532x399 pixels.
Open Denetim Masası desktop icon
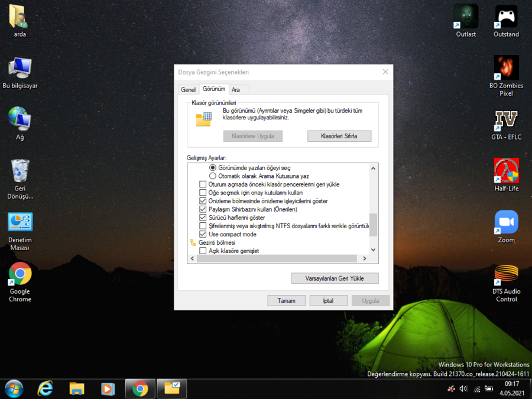(x=20, y=223)
